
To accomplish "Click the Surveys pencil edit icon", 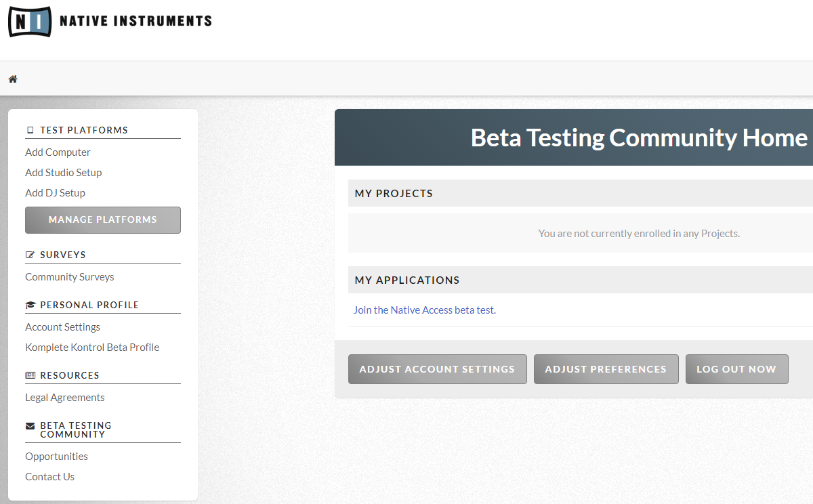I will tap(30, 255).
